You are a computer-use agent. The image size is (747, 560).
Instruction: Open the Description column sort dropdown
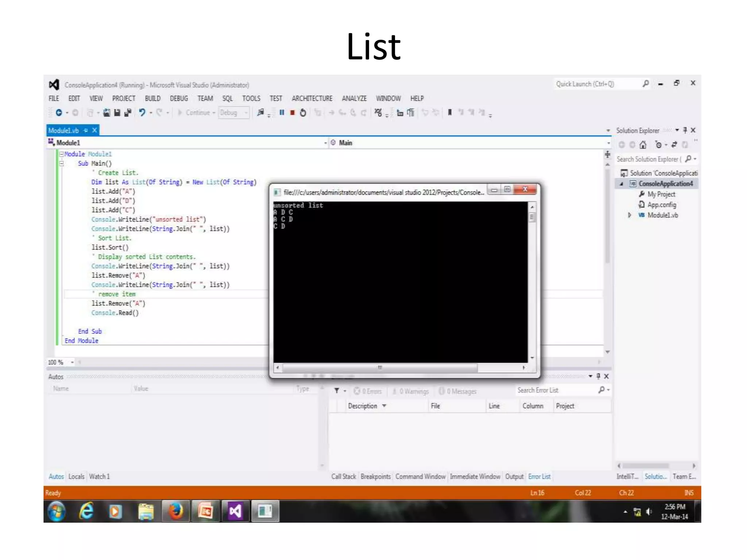[x=384, y=406]
